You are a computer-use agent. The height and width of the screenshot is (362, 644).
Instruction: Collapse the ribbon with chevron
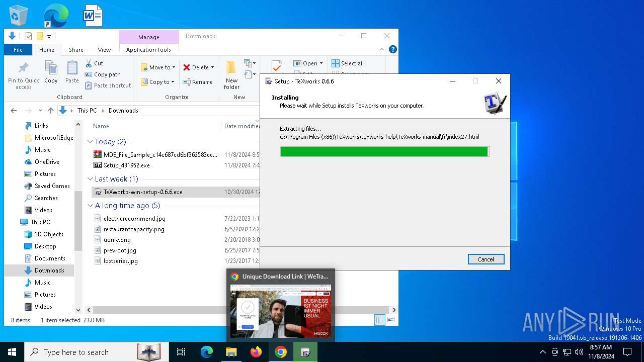point(382,49)
